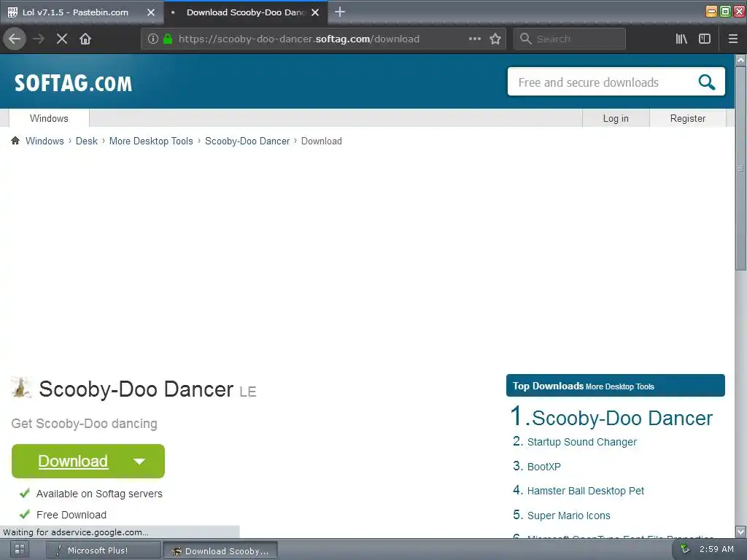Click the Scooby-Doo Dancer page heading

tap(136, 389)
